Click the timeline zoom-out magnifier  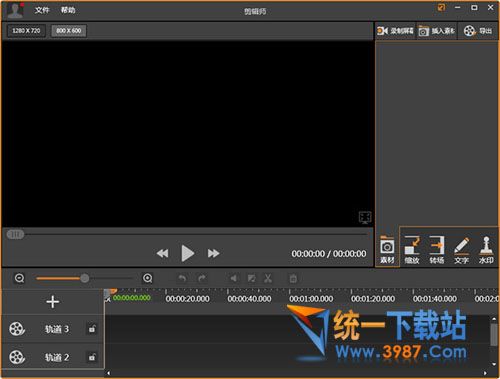(20, 278)
